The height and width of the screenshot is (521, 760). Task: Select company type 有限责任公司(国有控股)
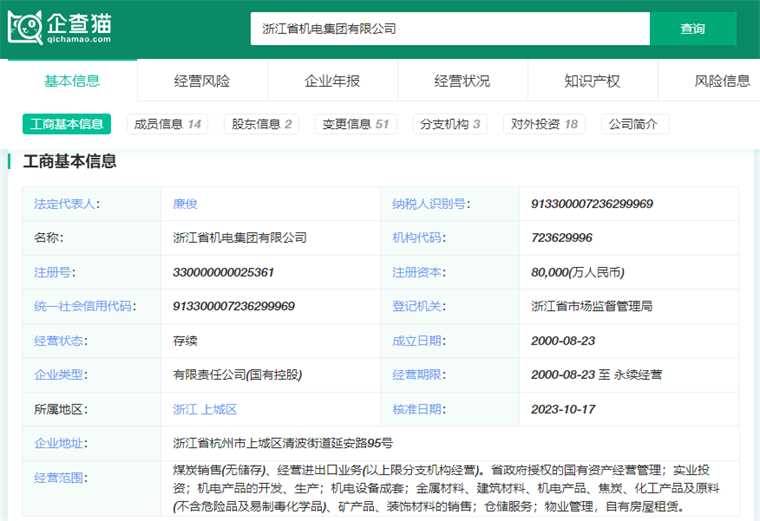(x=238, y=375)
